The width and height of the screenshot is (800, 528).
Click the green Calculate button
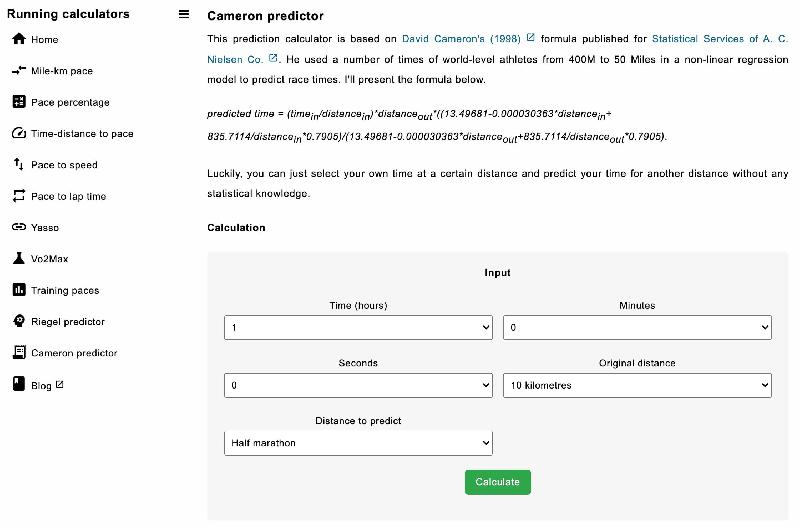[497, 482]
